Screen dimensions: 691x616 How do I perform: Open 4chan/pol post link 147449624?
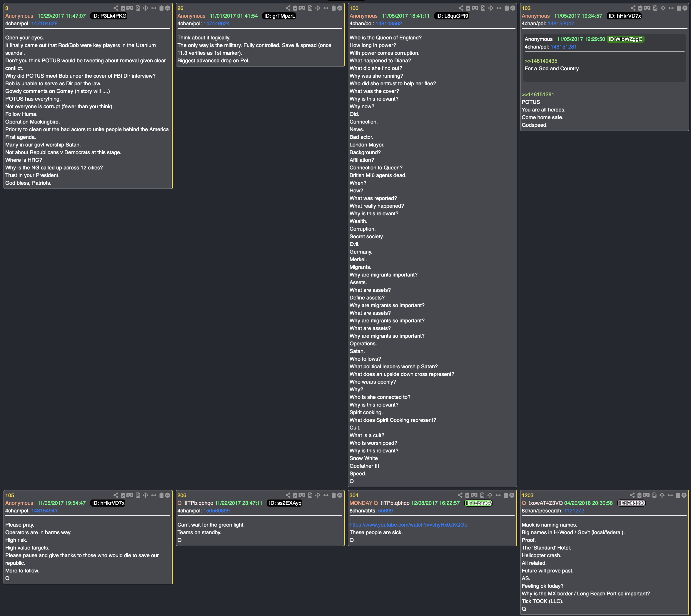(x=216, y=24)
